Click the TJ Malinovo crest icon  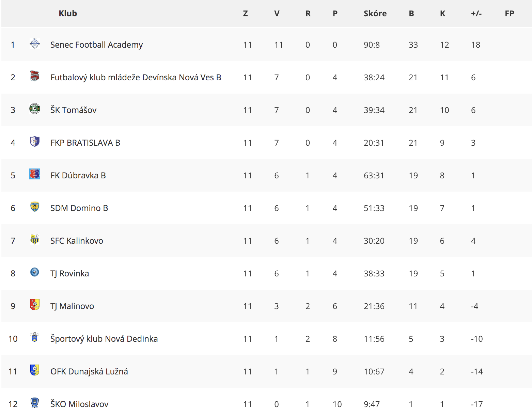pos(34,305)
